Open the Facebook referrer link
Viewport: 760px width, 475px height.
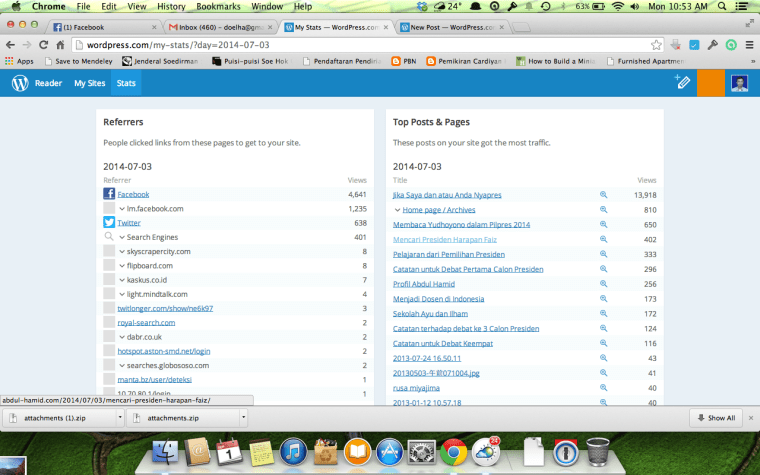pos(133,194)
